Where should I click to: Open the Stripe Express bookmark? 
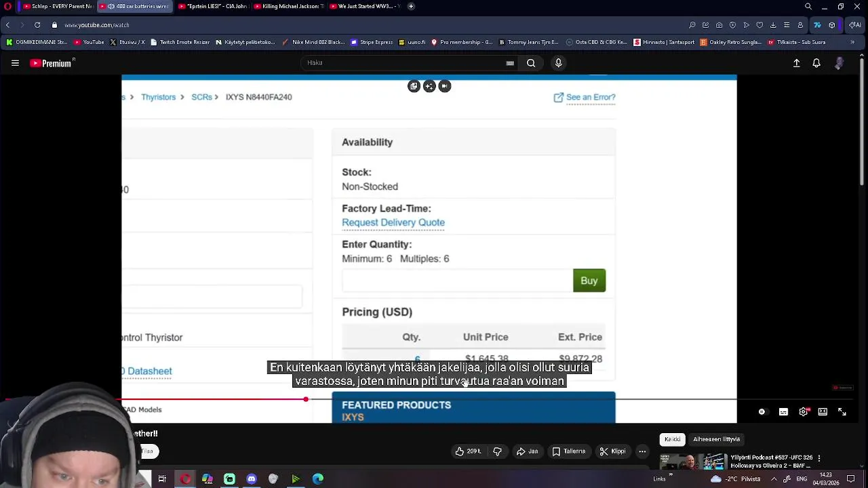(x=372, y=42)
